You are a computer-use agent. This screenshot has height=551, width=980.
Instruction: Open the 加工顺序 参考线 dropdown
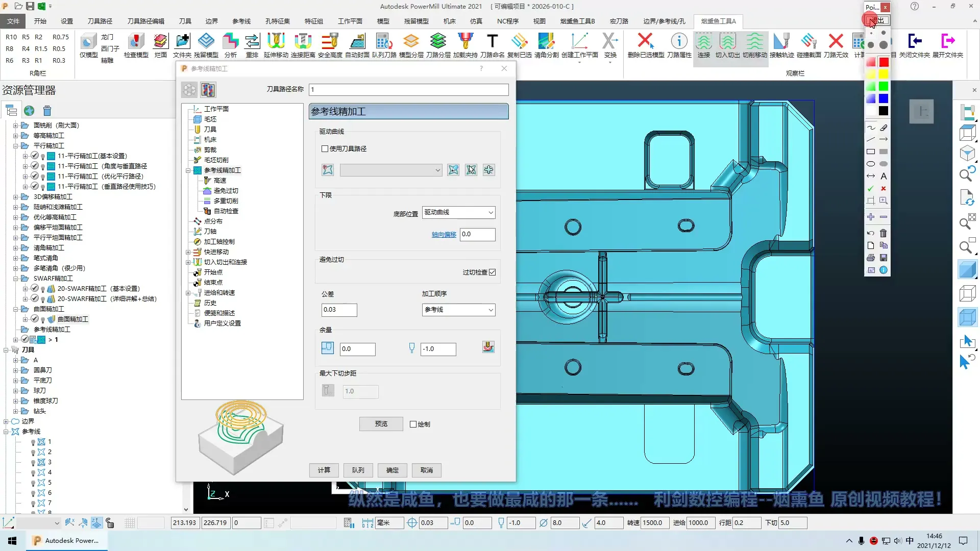coord(458,310)
